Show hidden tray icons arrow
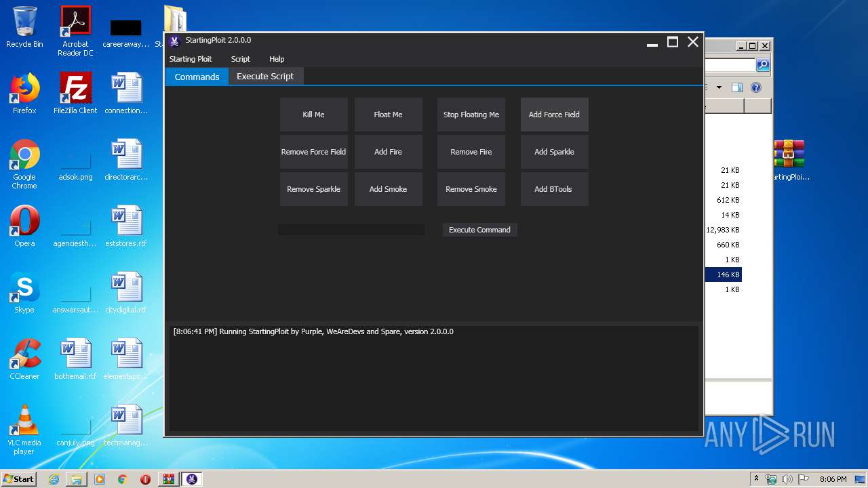Screen dimensions: 868x488 point(757,479)
